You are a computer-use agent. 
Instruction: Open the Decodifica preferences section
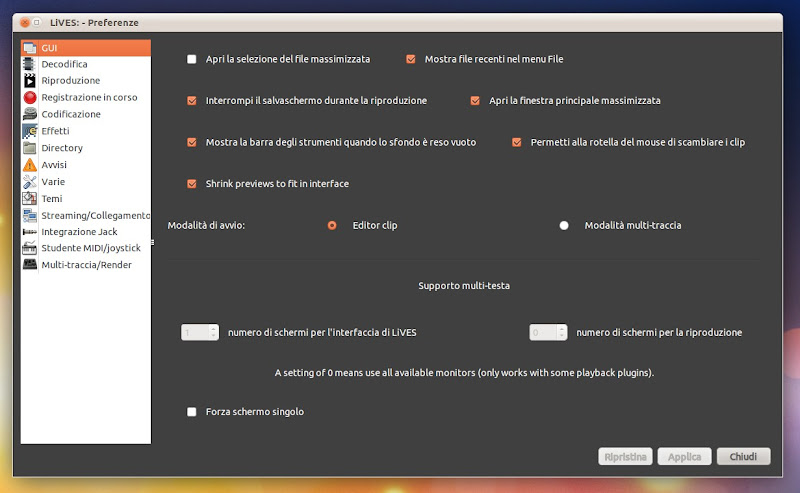[x=64, y=64]
